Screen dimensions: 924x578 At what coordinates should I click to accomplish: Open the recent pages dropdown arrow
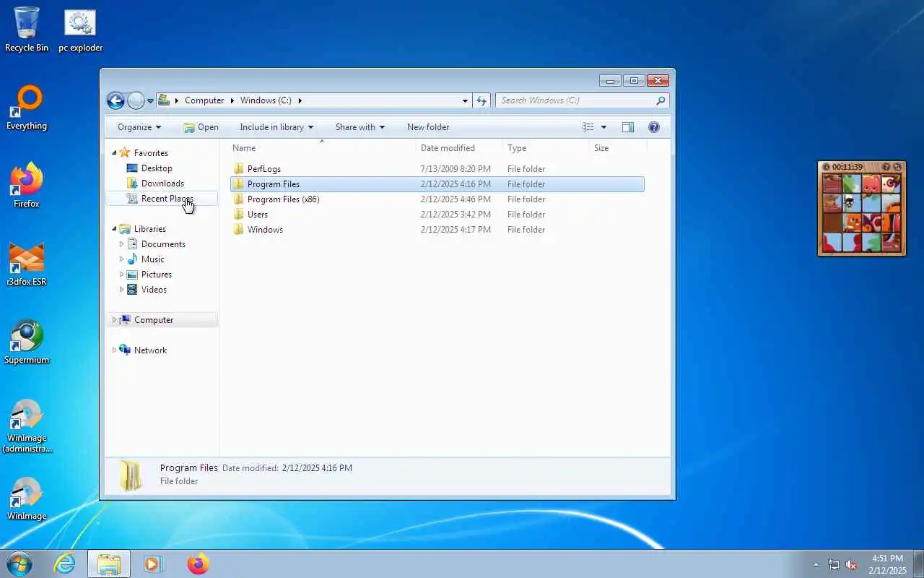coord(150,101)
